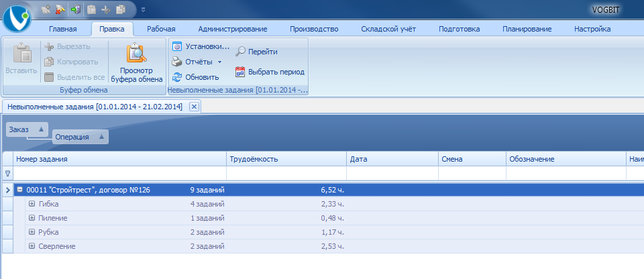Screen dimensions: 644x279
Task: Click the Отчёты printer icon
Action: pyautogui.click(x=176, y=62)
